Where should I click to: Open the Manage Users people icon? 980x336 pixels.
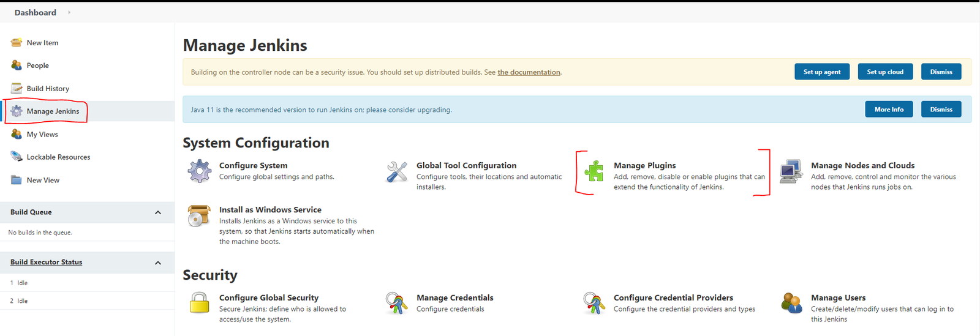791,303
